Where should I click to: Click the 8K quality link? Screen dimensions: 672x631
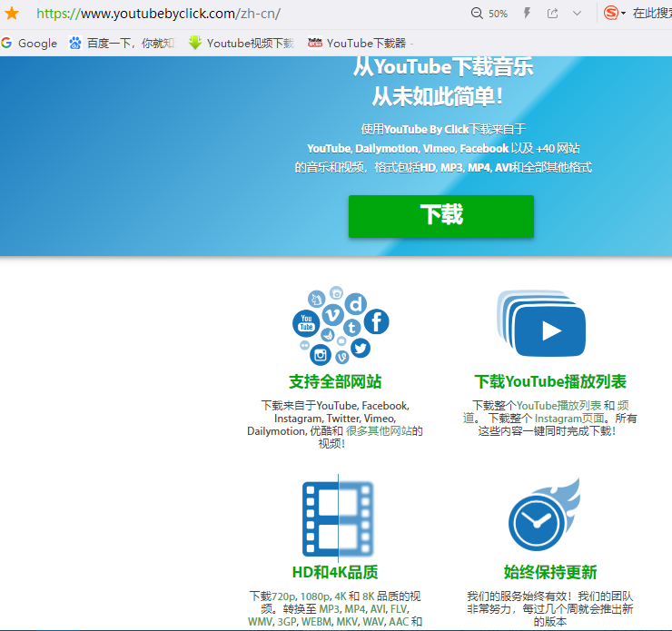click(x=368, y=596)
